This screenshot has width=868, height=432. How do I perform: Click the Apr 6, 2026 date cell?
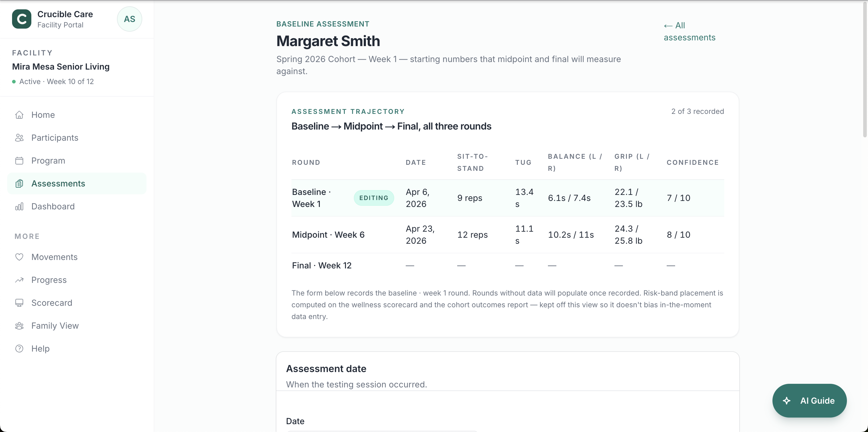click(417, 198)
